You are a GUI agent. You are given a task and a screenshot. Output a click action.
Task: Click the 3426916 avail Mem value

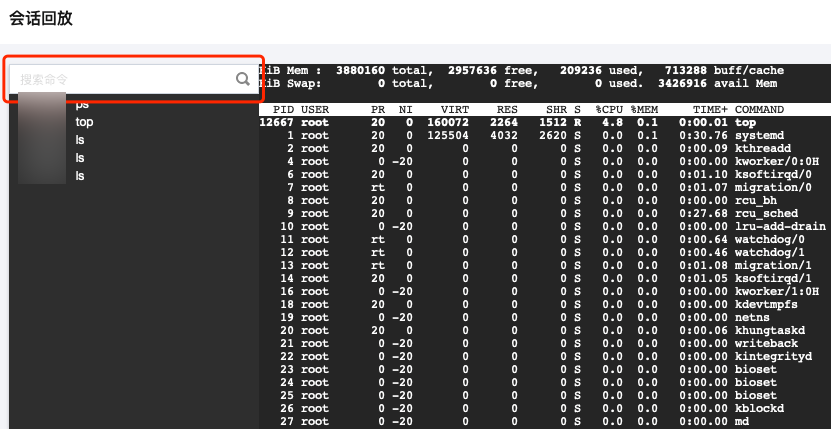tap(682, 84)
